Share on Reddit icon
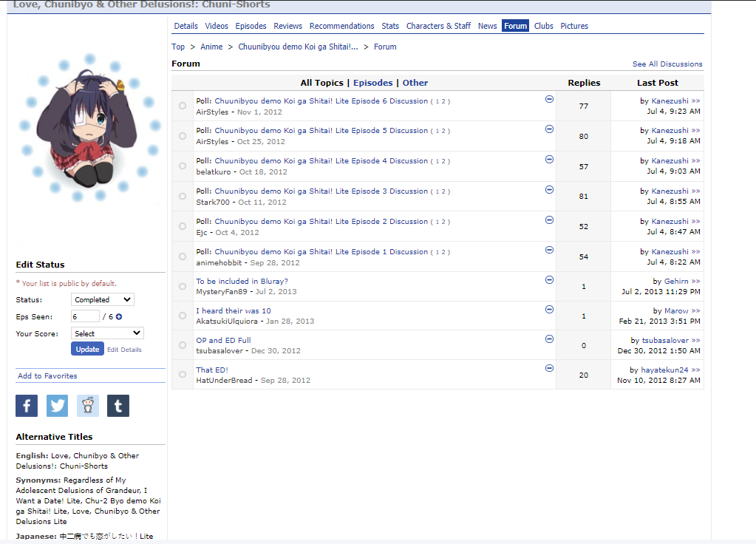Screen dimensions: 756x544 click(x=88, y=406)
